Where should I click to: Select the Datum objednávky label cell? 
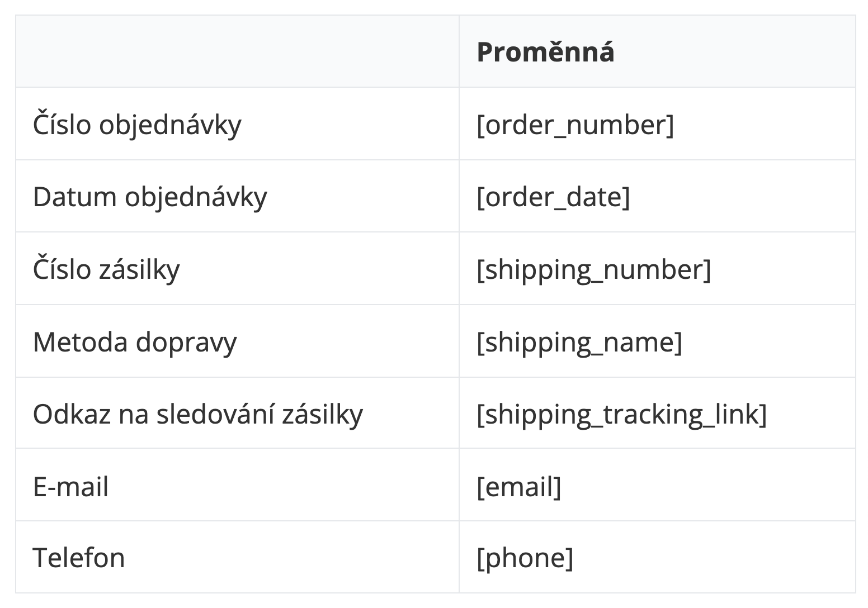[150, 197]
